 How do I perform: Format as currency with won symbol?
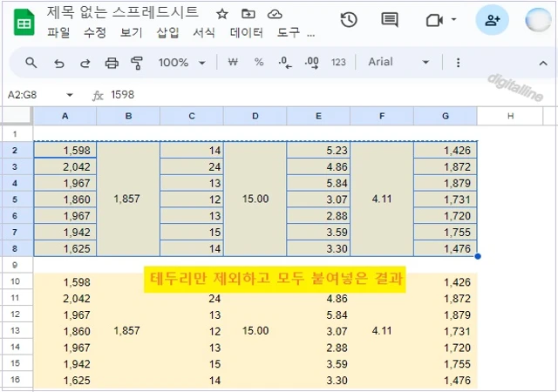click(x=233, y=62)
